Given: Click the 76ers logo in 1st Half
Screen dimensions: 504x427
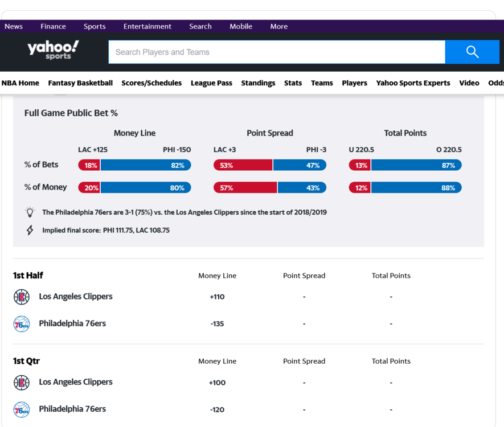Looking at the screenshot, I should point(22,324).
